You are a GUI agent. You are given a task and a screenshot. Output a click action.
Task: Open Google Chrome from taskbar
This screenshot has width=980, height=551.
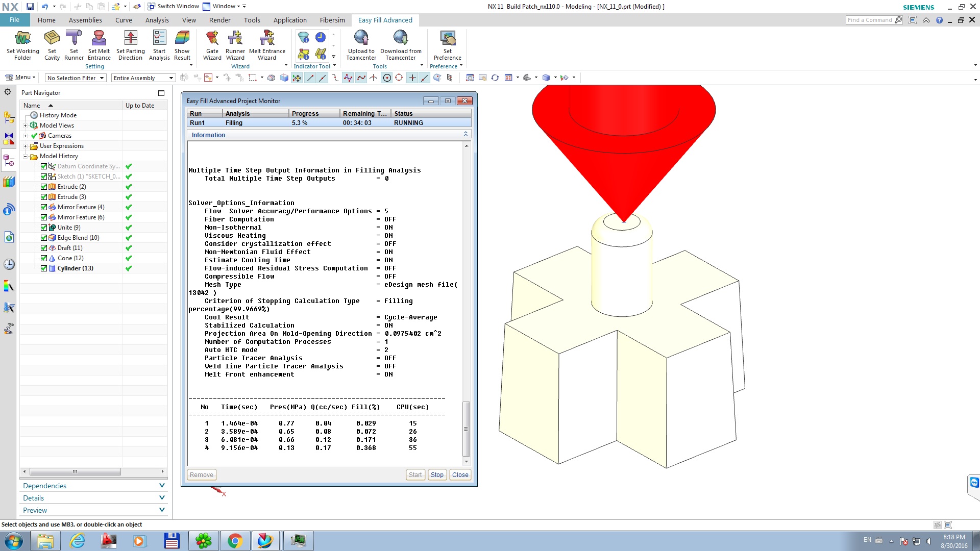(235, 541)
